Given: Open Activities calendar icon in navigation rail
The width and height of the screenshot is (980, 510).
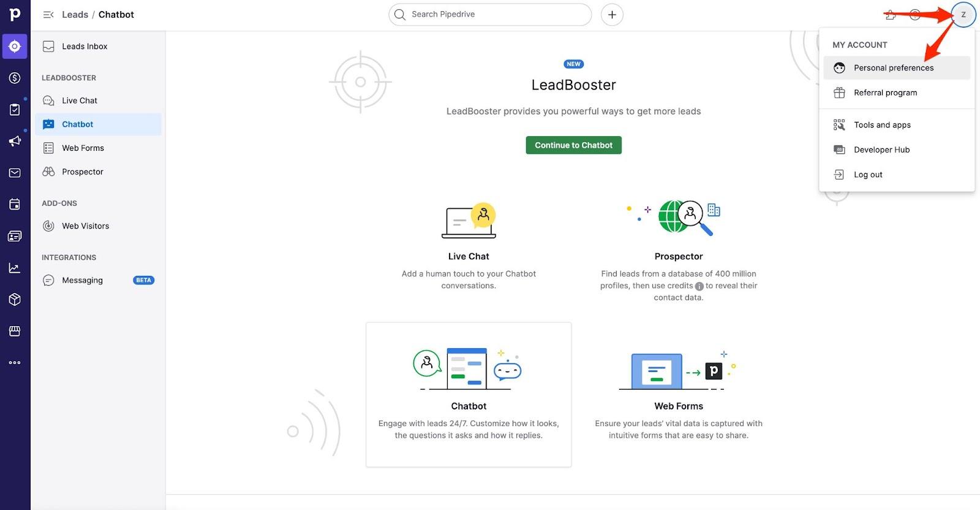Looking at the screenshot, I should [15, 204].
